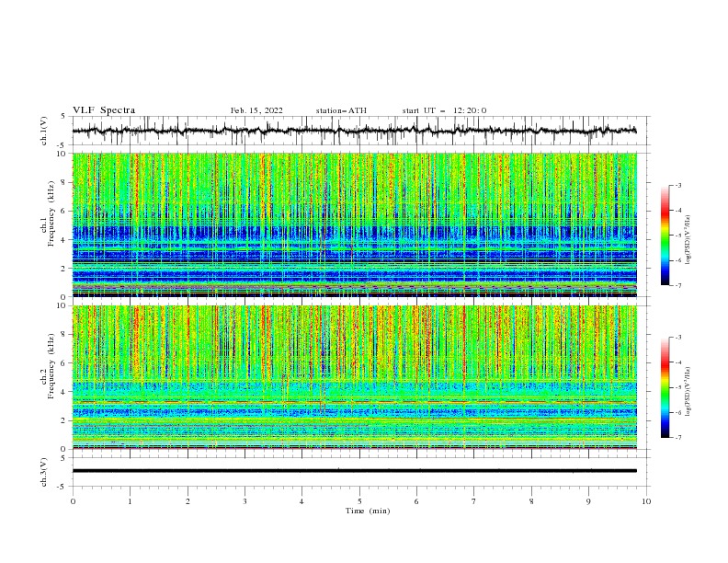
Task: Click inside the ch.1 spectrogram panel
Action: pyautogui.click(x=354, y=224)
